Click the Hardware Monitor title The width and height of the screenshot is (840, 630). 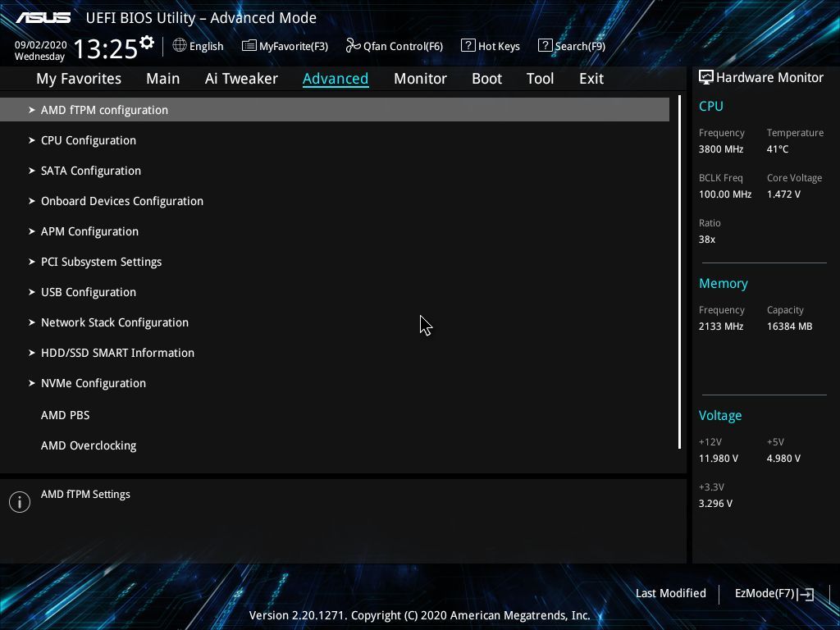(769, 77)
